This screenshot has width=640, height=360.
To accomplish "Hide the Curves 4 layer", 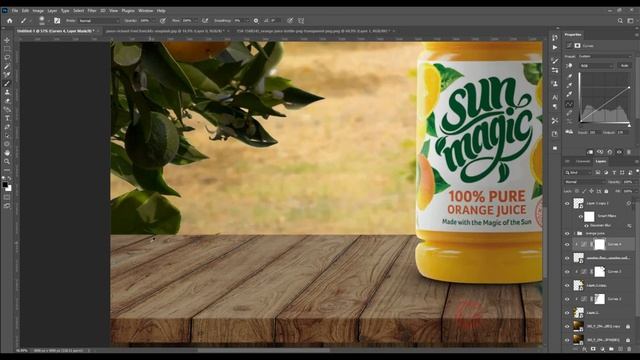I will (567, 244).
